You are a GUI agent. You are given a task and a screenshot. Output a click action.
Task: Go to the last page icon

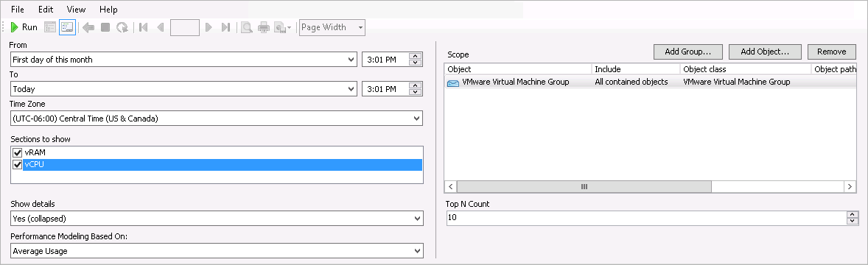click(x=225, y=27)
